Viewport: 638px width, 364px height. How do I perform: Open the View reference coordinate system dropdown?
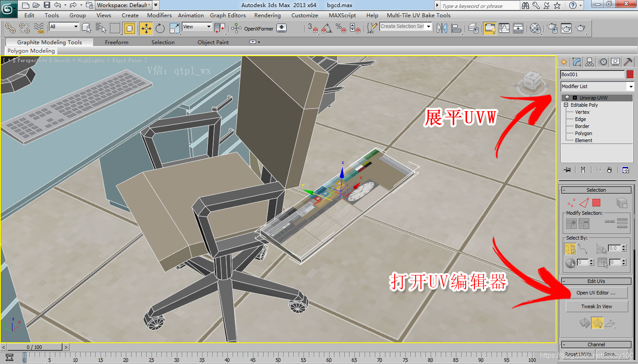click(208, 27)
